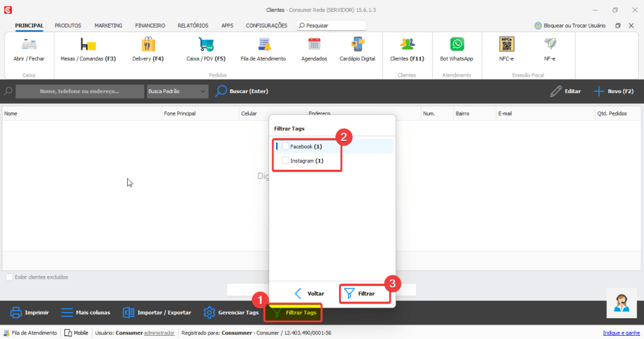644x339 pixels.
Task: Switch to the FINANCEIRO tab
Action: coord(150,26)
